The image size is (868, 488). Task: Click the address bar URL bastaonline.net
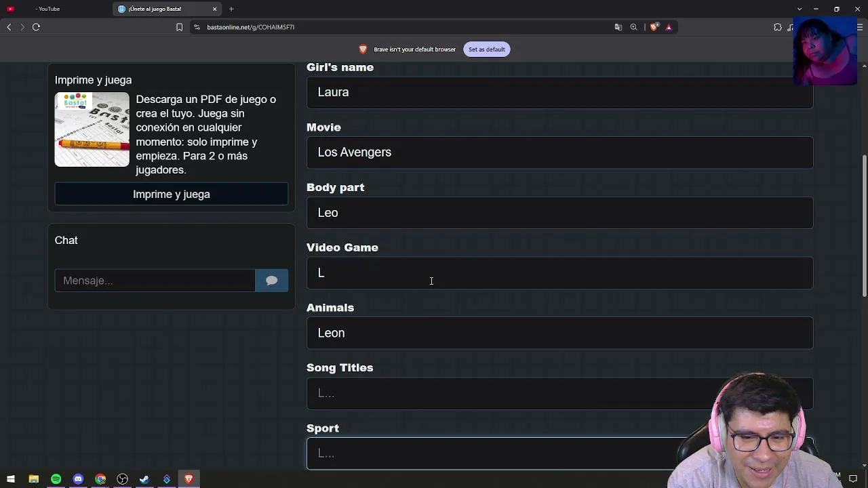251,27
